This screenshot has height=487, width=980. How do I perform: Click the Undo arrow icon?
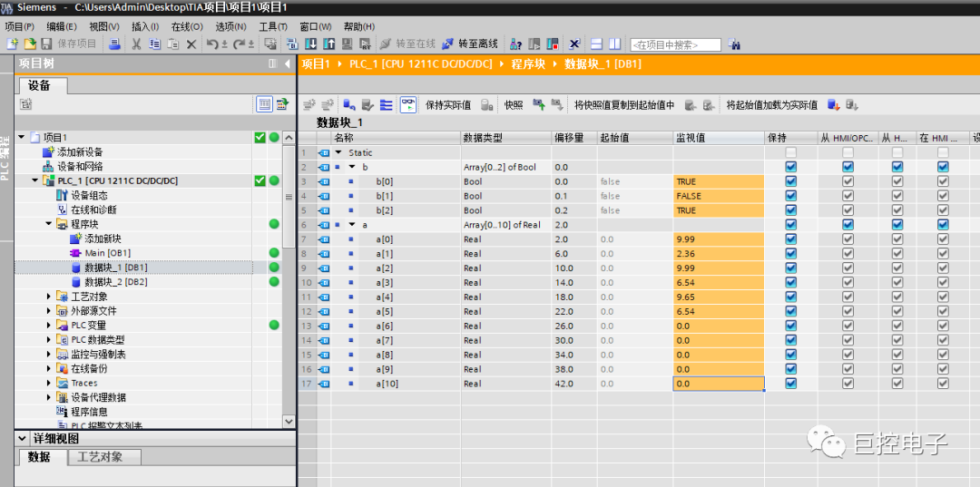point(212,44)
